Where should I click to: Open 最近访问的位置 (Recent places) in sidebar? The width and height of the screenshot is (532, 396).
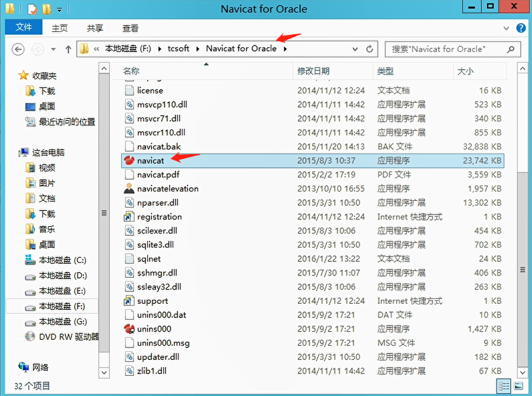pyautogui.click(x=60, y=122)
